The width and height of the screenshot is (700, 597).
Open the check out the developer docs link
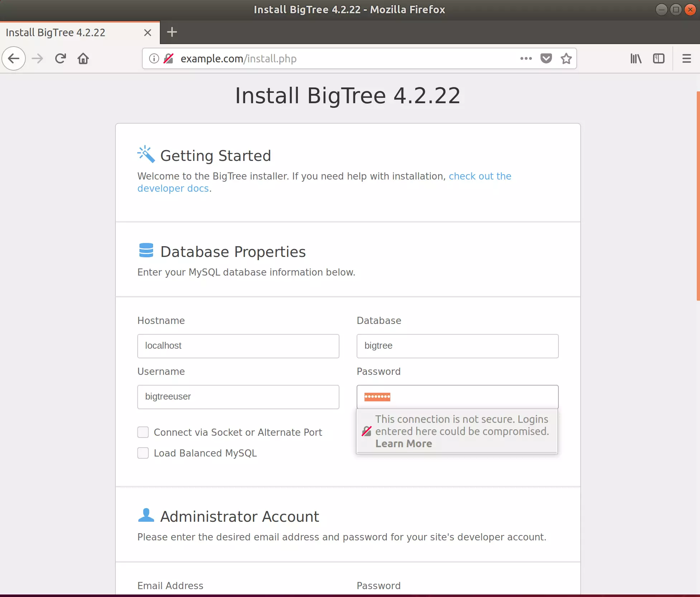tap(480, 176)
